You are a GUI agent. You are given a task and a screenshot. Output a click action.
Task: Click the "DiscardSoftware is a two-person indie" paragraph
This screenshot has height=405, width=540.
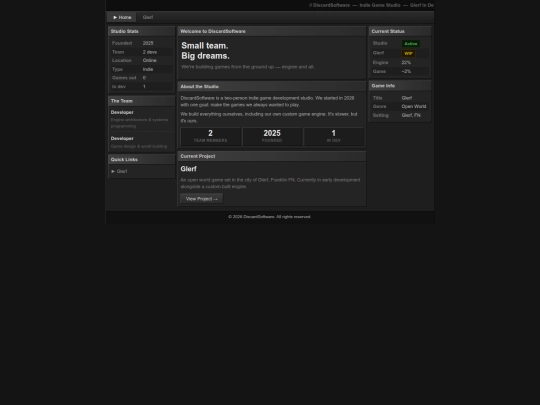268,101
